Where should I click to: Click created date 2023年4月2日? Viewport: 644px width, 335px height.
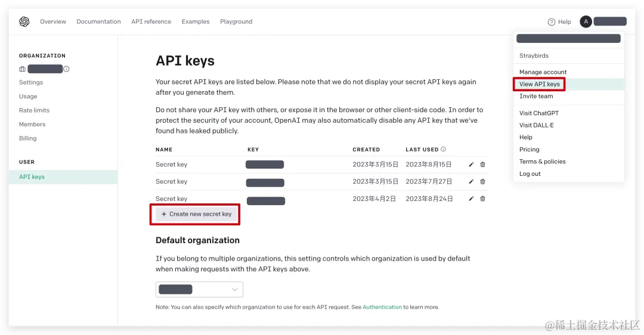tap(374, 198)
